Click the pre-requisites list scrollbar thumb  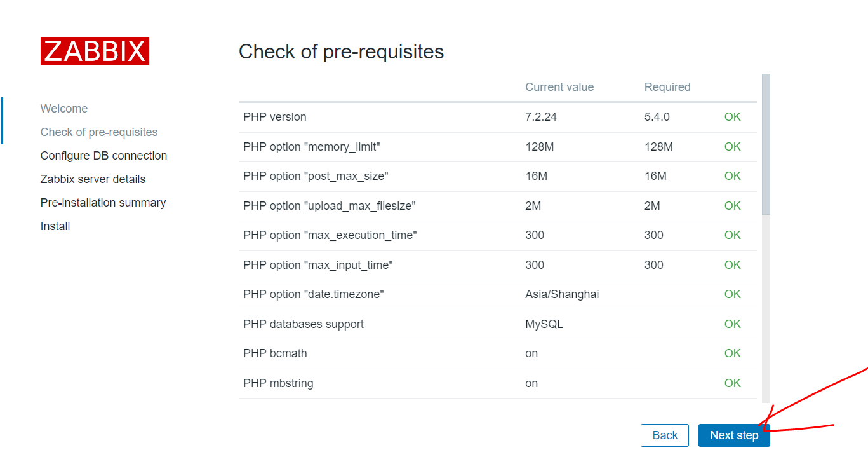tap(766, 145)
